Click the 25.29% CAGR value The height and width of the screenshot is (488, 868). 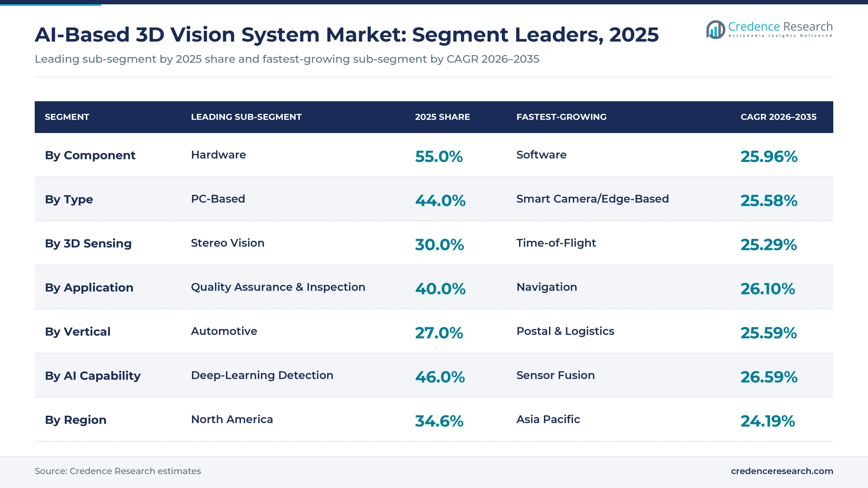tap(769, 245)
